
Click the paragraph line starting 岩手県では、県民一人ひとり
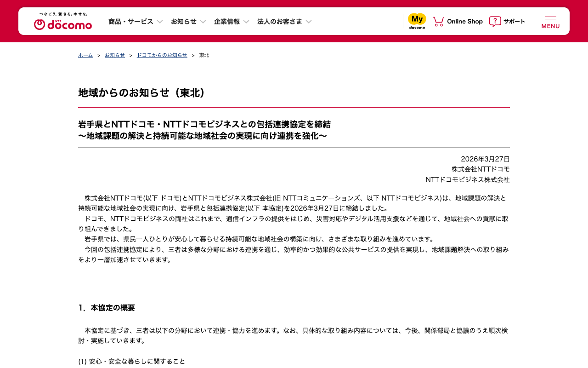(260, 239)
